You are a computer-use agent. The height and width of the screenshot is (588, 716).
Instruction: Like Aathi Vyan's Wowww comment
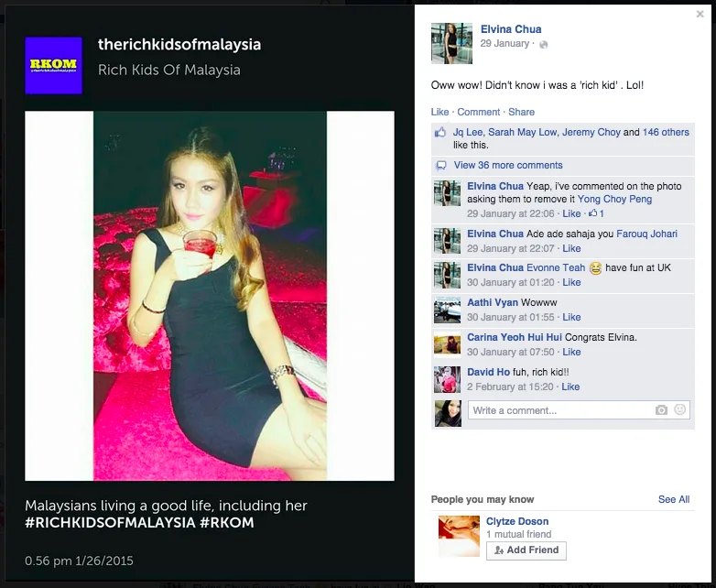pos(571,317)
